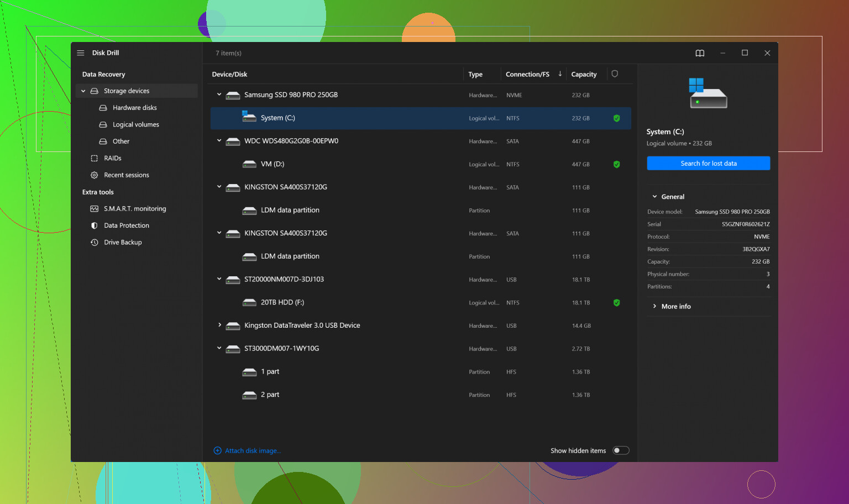The width and height of the screenshot is (849, 504).
Task: Click Search for lost data button
Action: (x=708, y=164)
